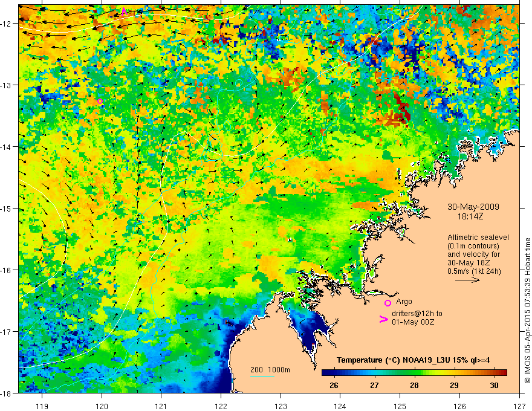Click the longitude label '126'
The height and width of the screenshot is (411, 532).
(x=459, y=406)
